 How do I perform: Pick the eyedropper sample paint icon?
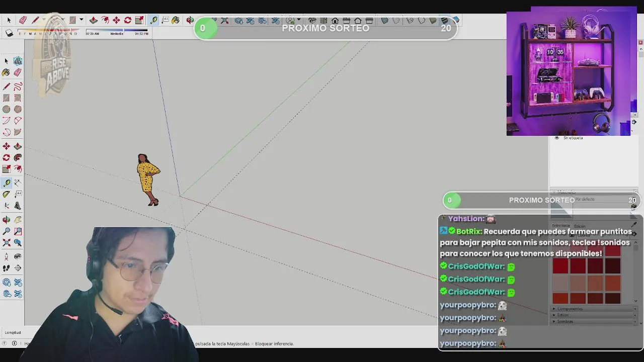(x=634, y=225)
